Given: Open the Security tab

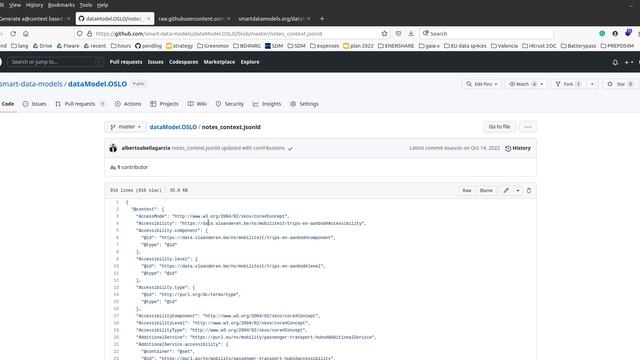Looking at the screenshot, I should click(x=230, y=104).
